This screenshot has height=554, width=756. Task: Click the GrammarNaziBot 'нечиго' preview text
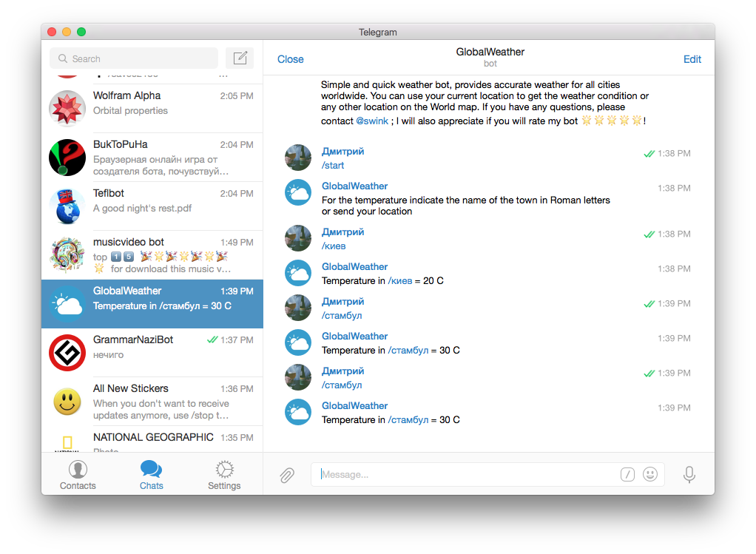[x=108, y=355]
